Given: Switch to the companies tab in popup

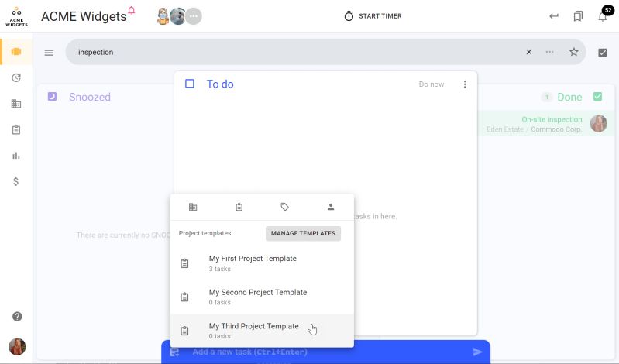Looking at the screenshot, I should [x=193, y=207].
